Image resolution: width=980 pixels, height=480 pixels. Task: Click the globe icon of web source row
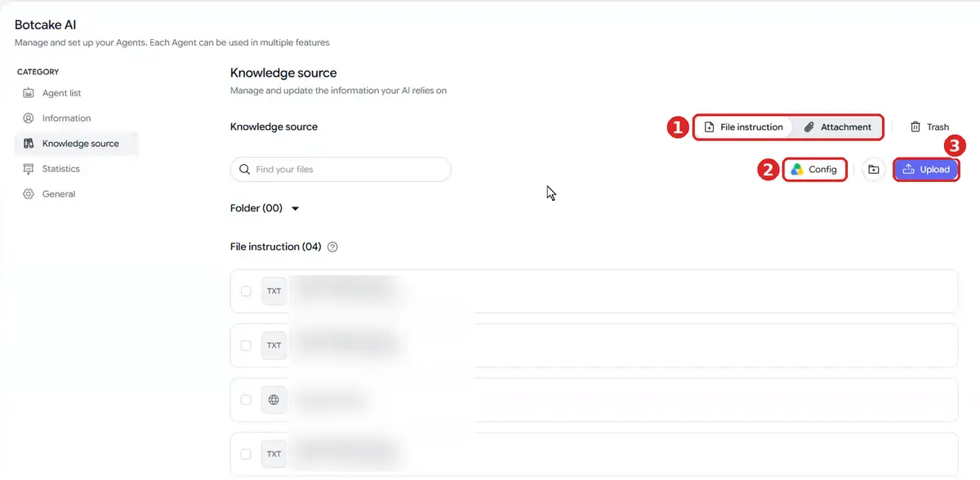[274, 400]
